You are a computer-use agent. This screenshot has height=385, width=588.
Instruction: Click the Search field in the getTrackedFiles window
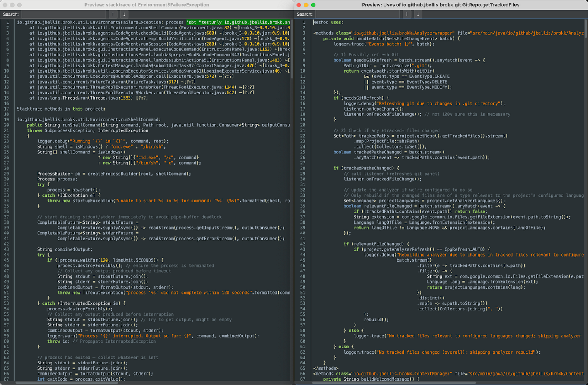click(x=358, y=14)
